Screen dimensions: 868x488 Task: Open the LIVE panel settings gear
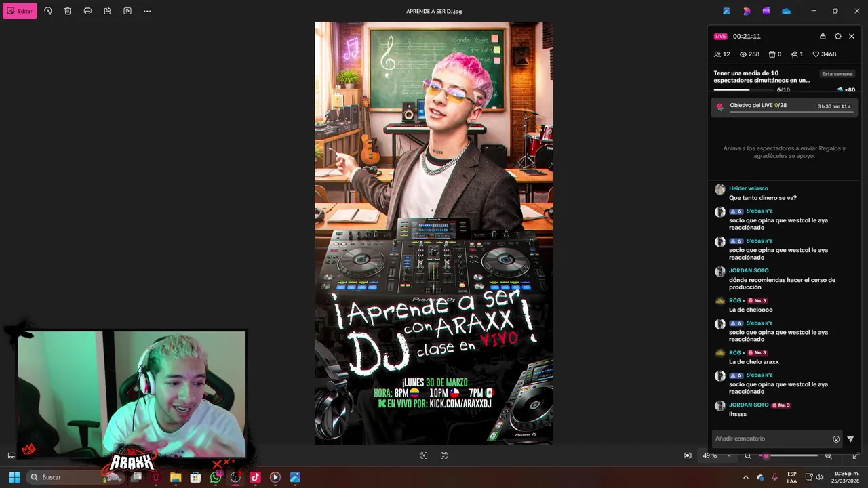pyautogui.click(x=838, y=36)
